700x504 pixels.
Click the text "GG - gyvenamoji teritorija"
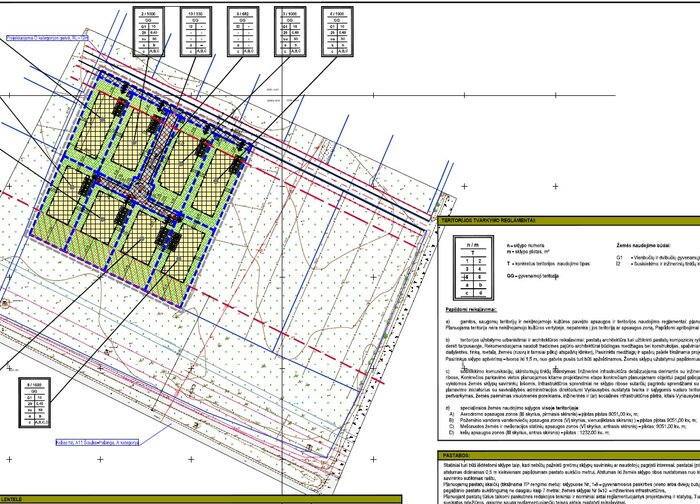coord(533,276)
